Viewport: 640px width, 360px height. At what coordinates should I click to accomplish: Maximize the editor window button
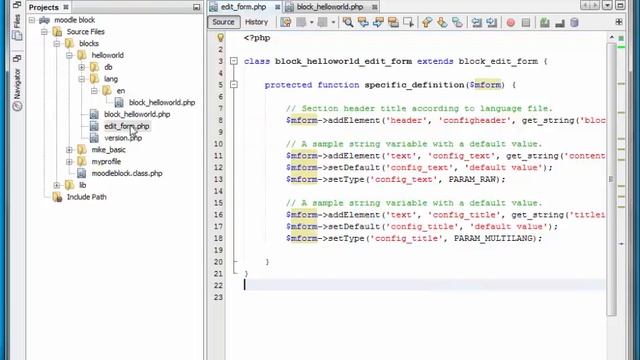620,5
